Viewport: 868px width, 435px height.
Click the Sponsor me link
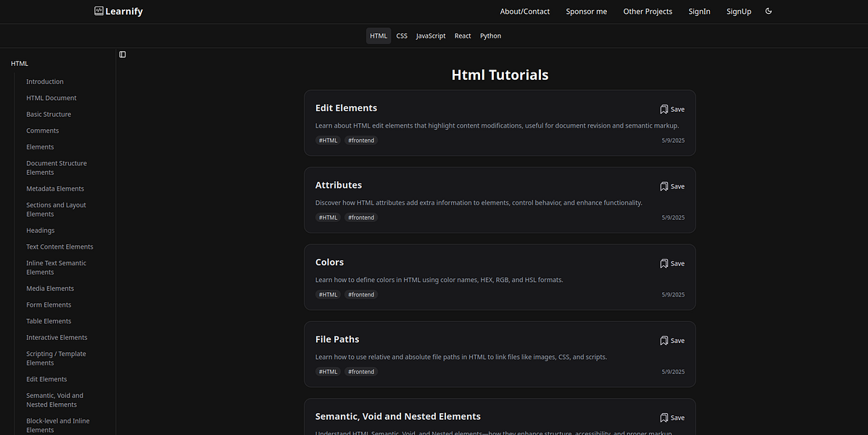(x=586, y=12)
